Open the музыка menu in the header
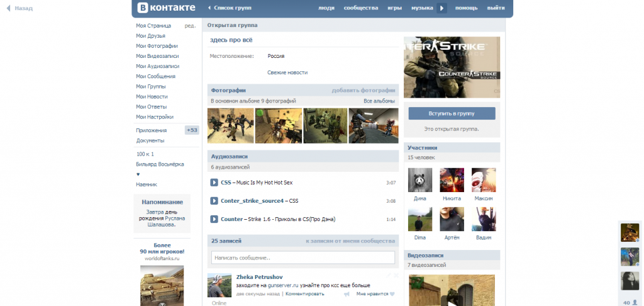644x306 pixels. [x=422, y=8]
